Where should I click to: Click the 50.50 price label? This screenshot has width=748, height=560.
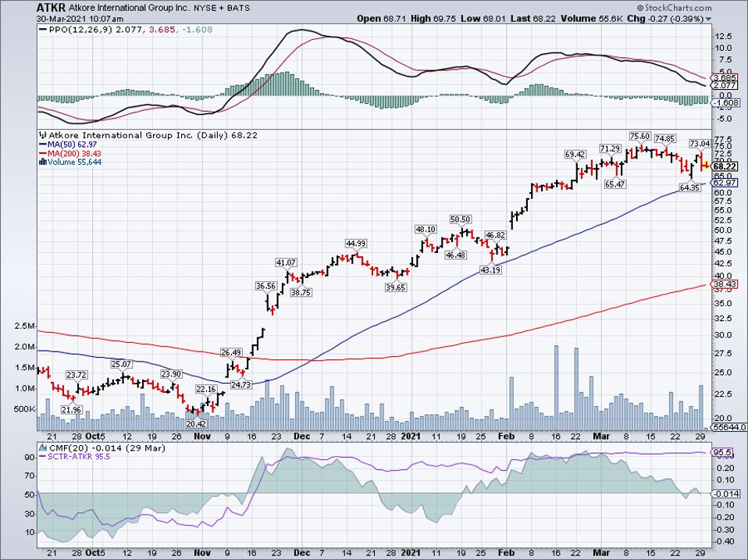coord(461,219)
